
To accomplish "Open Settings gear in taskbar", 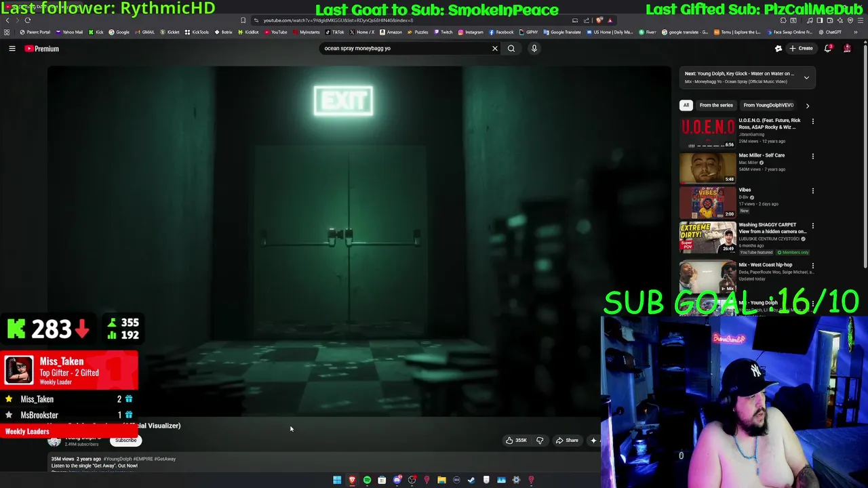I will [516, 480].
